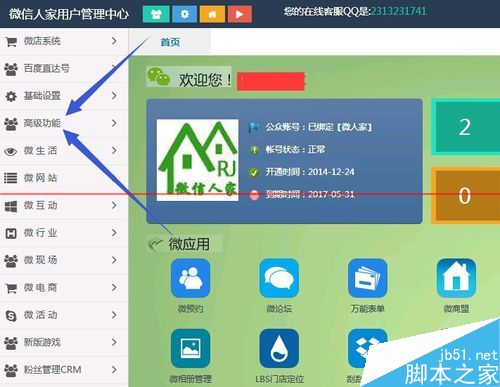Open the 微相册管理 picture app icon
This screenshot has width=500, height=387.
(x=190, y=348)
